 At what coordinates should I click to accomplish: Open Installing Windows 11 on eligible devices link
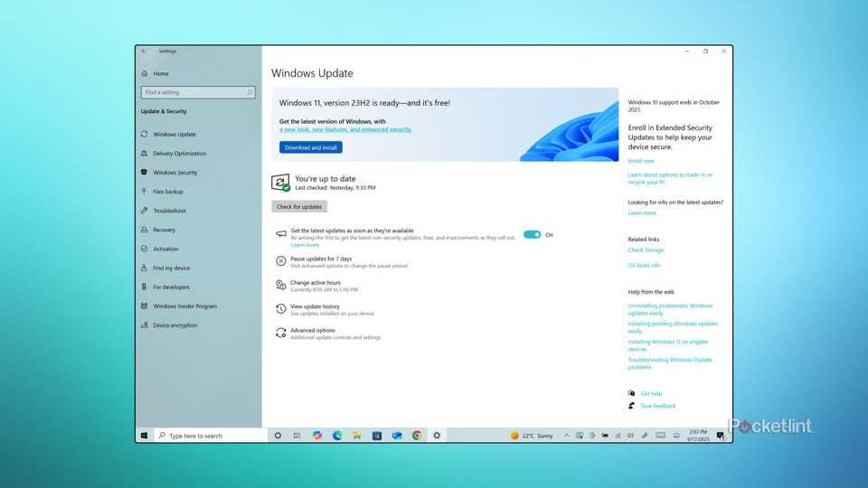[667, 345]
